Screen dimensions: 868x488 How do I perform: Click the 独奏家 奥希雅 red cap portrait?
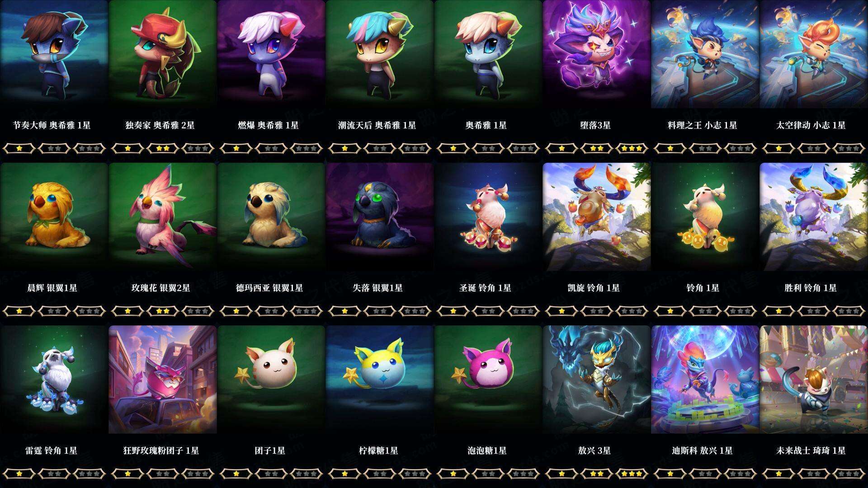click(163, 54)
